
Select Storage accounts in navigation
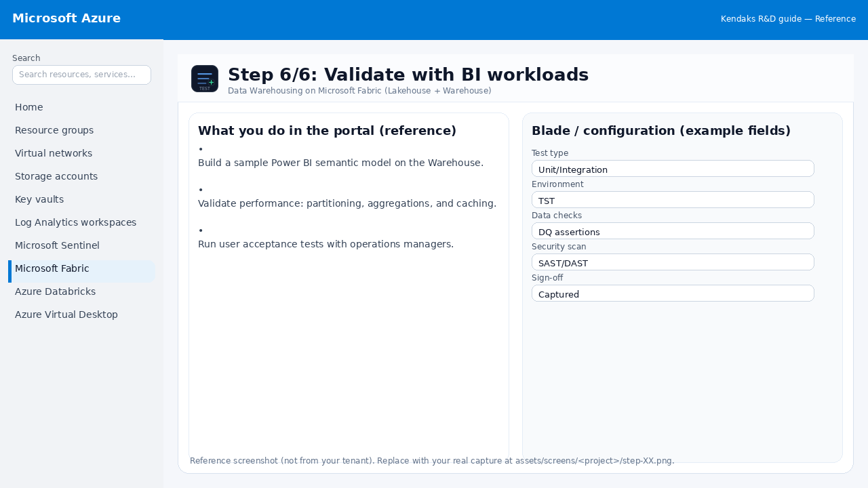[x=81, y=176]
